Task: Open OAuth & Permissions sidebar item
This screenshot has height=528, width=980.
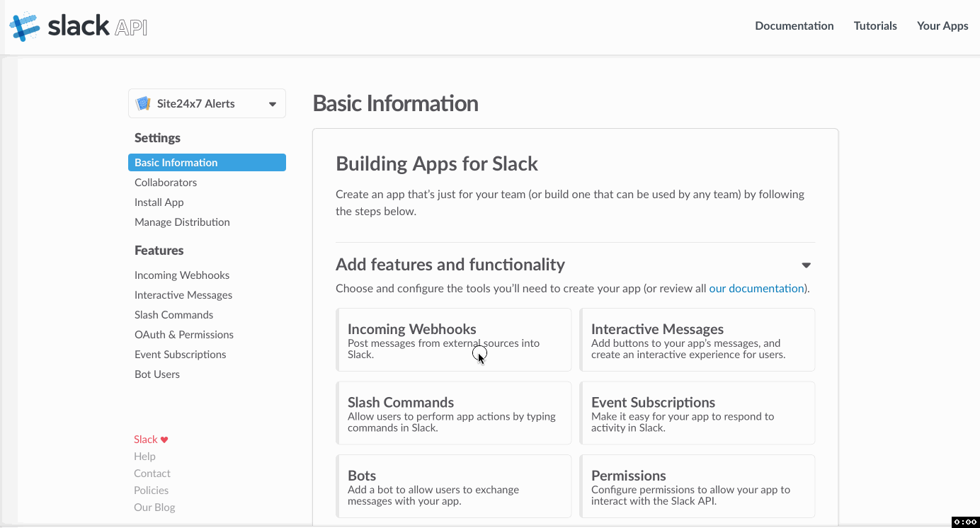Action: (x=184, y=335)
